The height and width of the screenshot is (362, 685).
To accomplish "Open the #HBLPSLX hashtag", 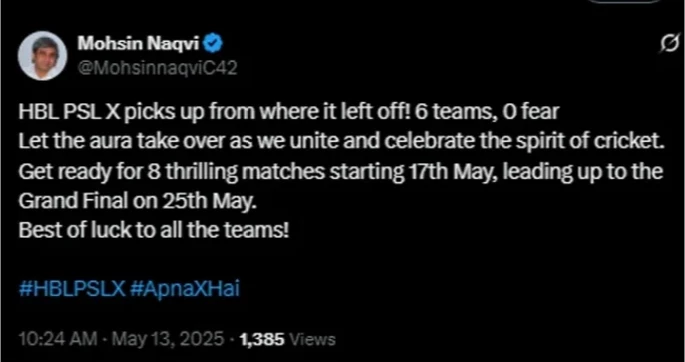I will 73,289.
